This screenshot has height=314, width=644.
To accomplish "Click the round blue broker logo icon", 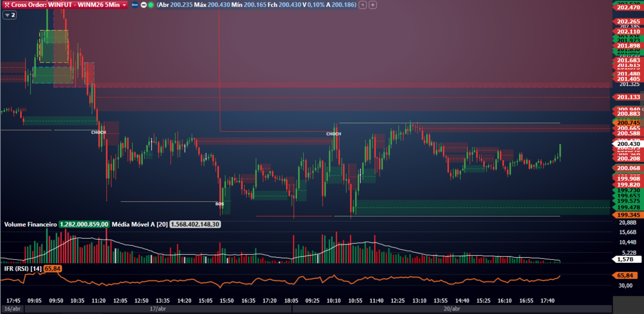I will tap(135, 5).
